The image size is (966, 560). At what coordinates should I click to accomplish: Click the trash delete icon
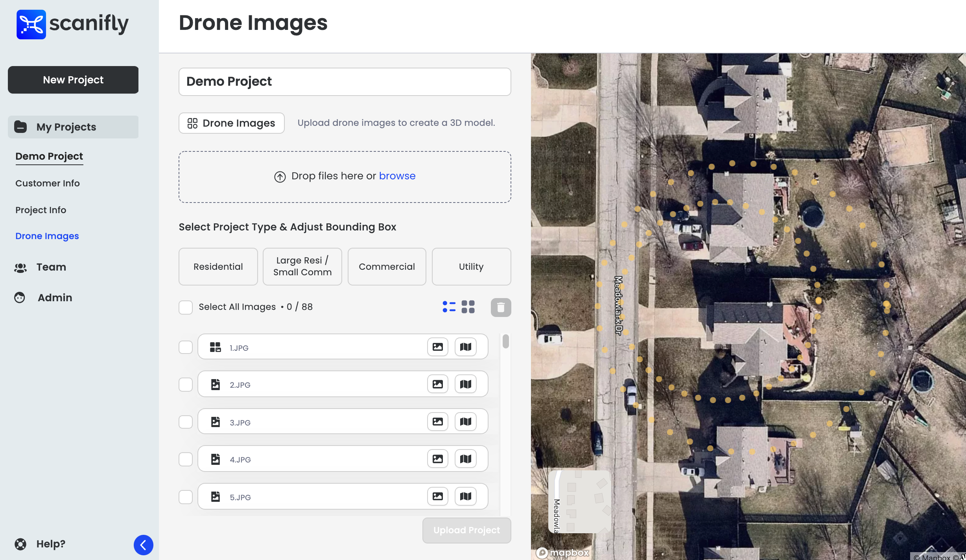point(501,307)
